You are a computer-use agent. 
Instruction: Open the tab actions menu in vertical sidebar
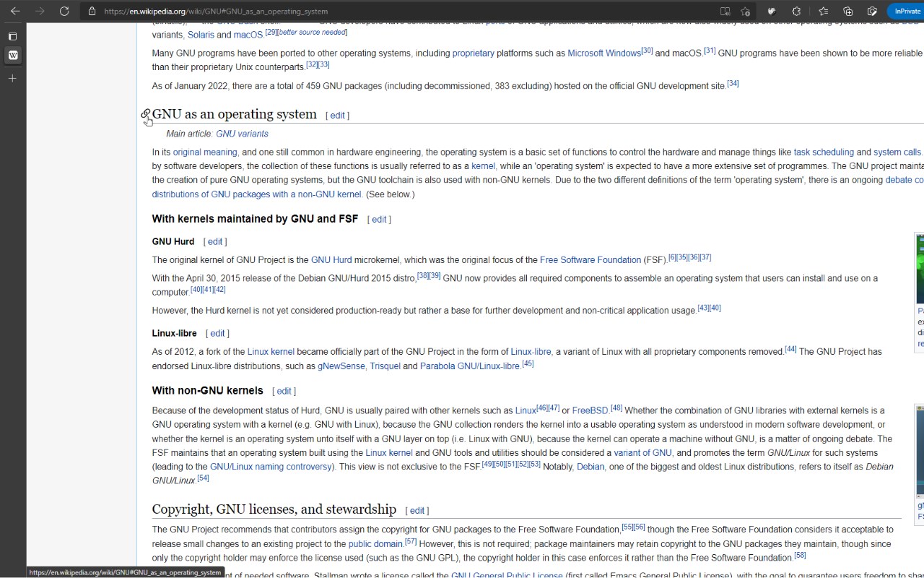tap(12, 36)
